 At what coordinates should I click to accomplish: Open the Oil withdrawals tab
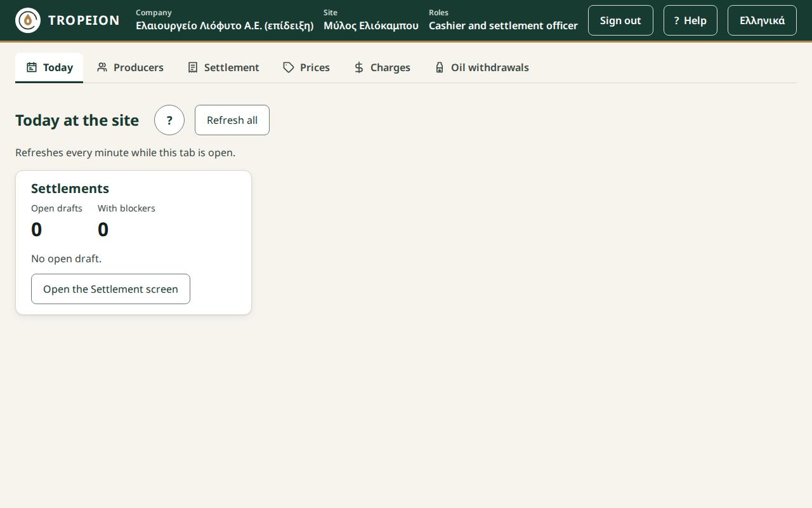click(481, 67)
